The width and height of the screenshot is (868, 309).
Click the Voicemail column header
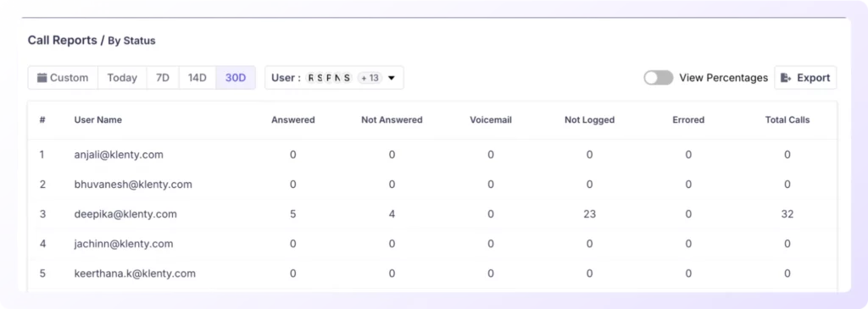click(x=491, y=120)
